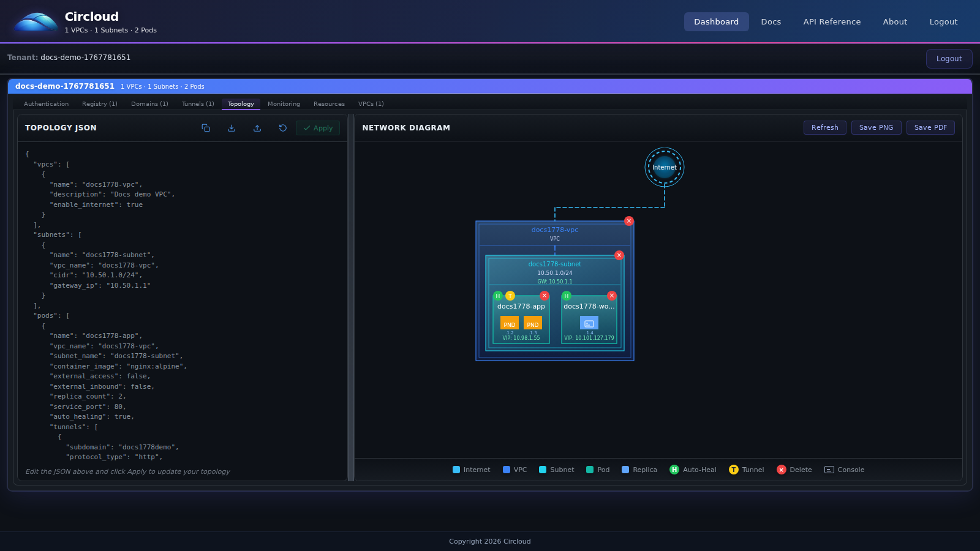
Task: Click the download topology JSON icon
Action: tap(231, 128)
